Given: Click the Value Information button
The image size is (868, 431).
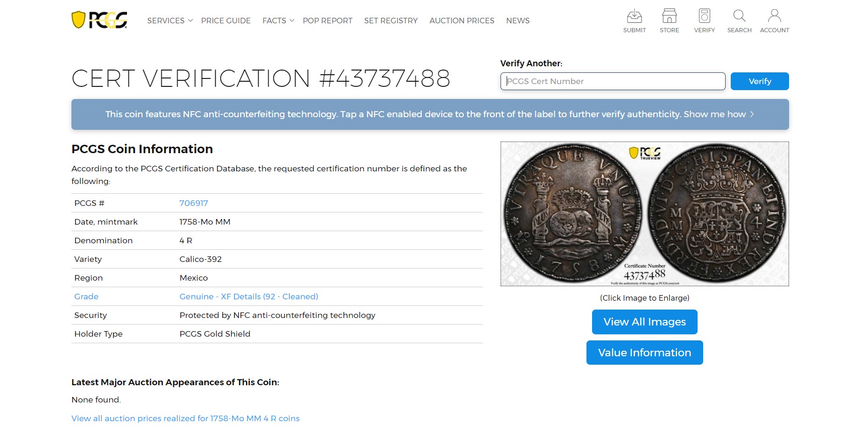Looking at the screenshot, I should point(644,353).
